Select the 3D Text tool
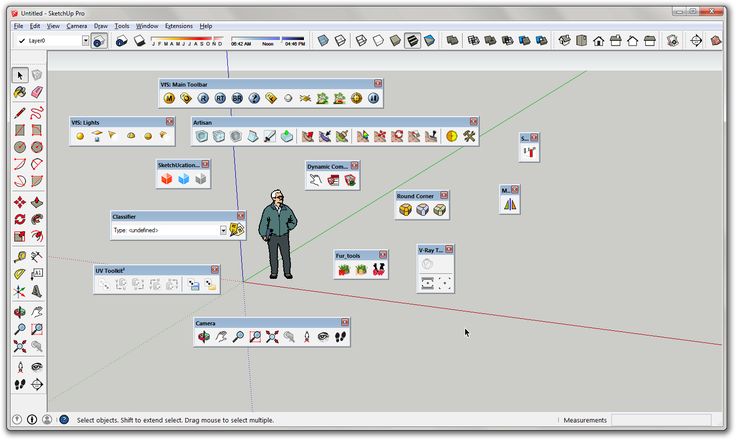 (x=37, y=291)
